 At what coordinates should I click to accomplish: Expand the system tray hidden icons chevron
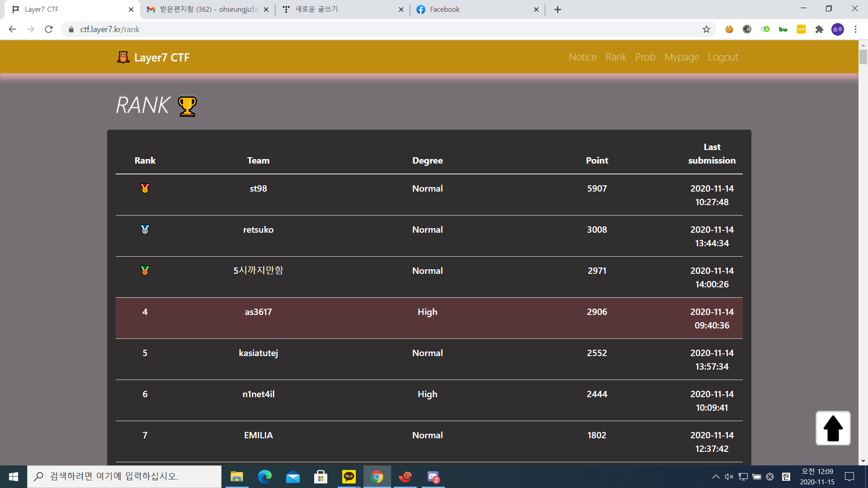pyautogui.click(x=716, y=477)
